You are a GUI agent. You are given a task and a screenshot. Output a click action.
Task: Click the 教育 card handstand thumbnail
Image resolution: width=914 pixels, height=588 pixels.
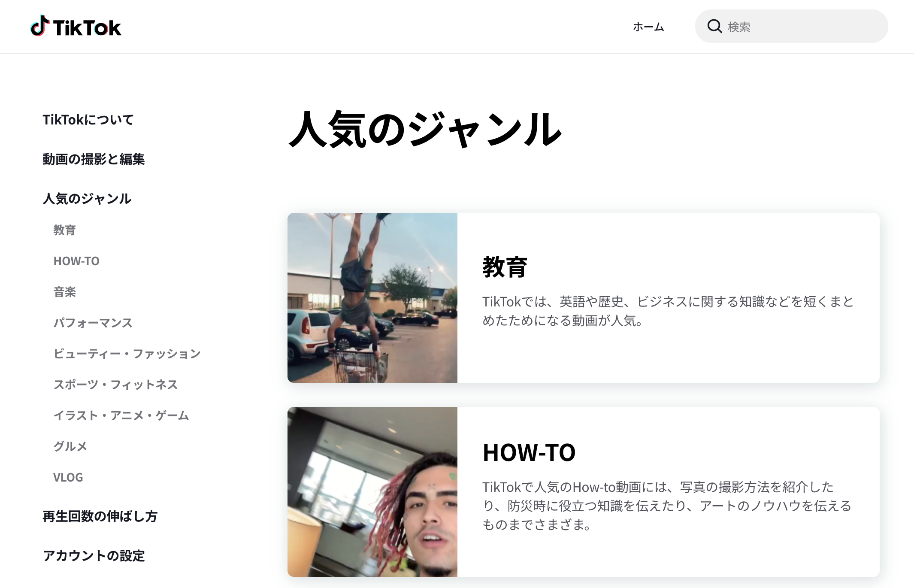(372, 298)
